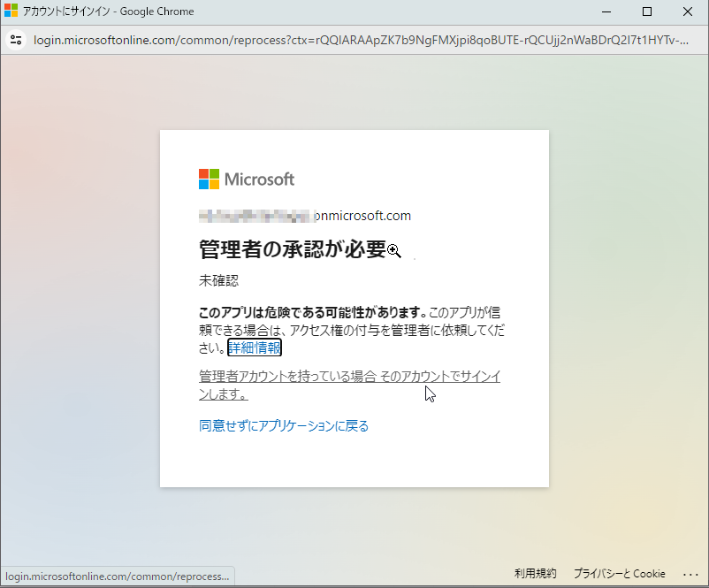Click the onmicrosoft.com account email text
This screenshot has width=709, height=588.
click(x=304, y=216)
